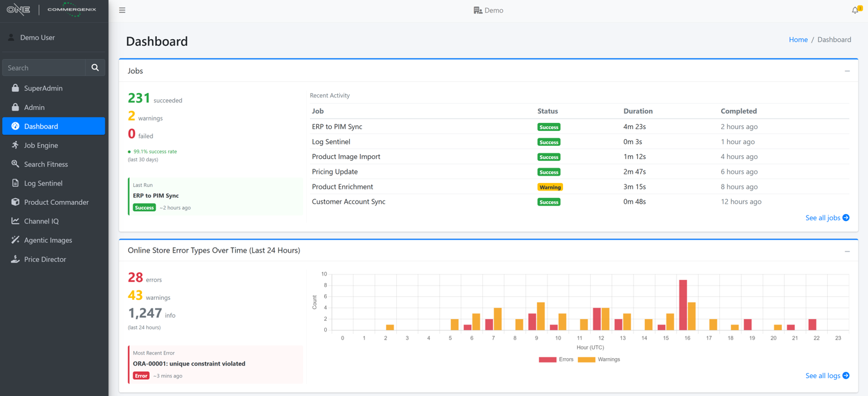Click the 0 failed count
This screenshot has width=868, height=396.
click(131, 133)
